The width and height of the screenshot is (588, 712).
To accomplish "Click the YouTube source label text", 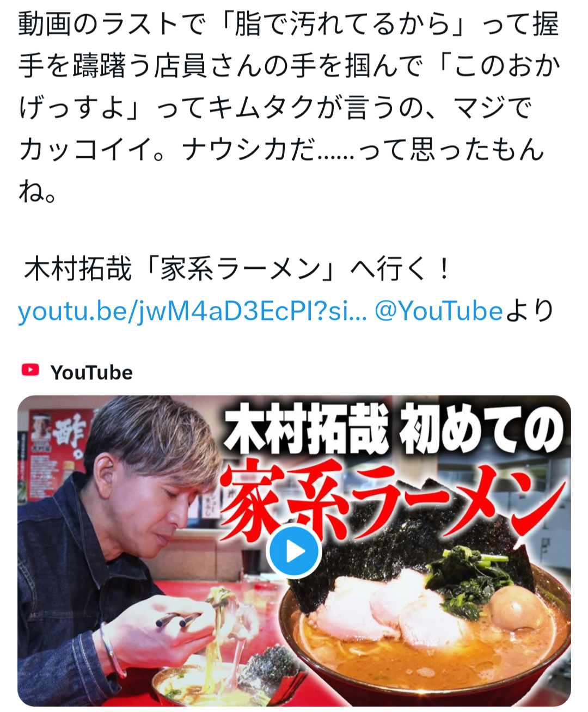I will 91,372.
